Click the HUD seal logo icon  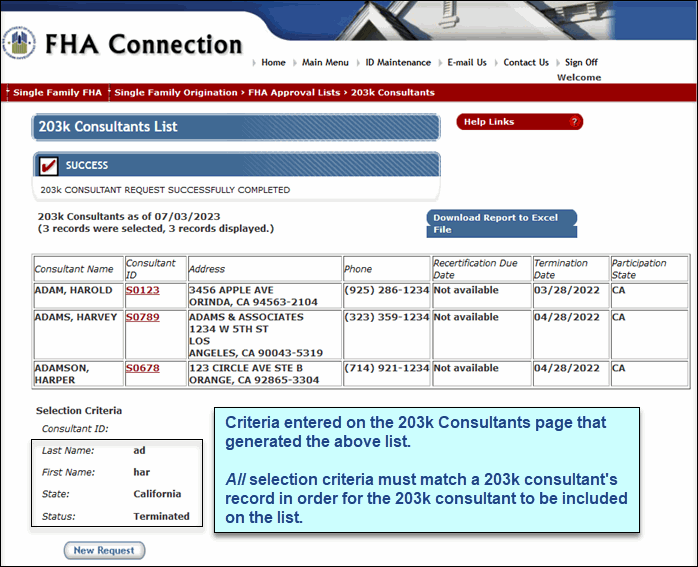tap(19, 43)
